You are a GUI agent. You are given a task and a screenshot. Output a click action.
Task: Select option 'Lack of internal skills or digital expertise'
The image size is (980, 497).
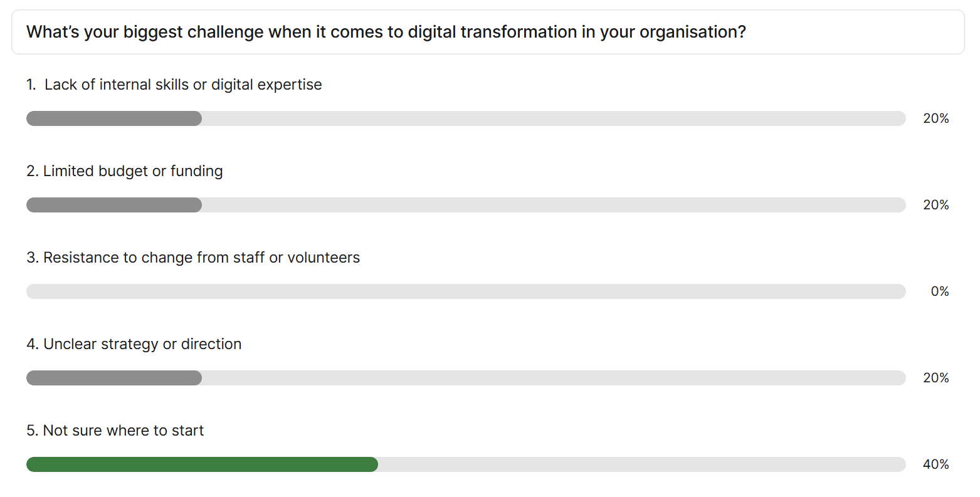click(x=174, y=85)
